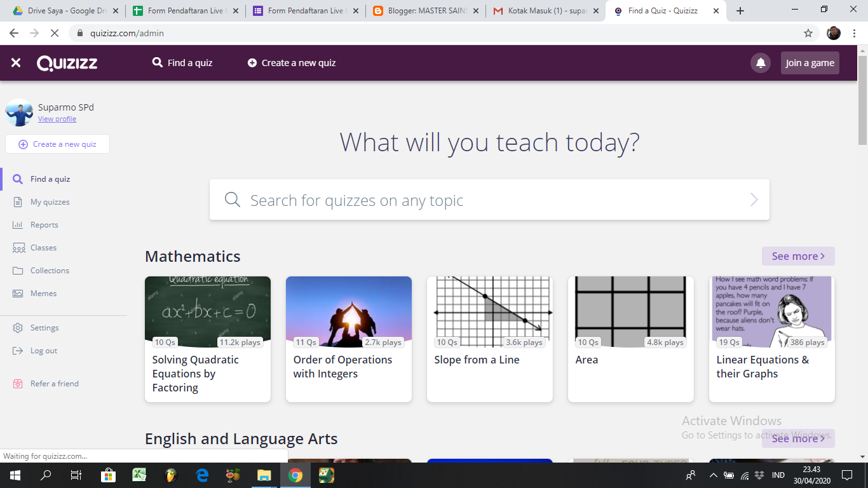Click the Join a game button
Viewport: 868px width, 488px height.
point(810,62)
